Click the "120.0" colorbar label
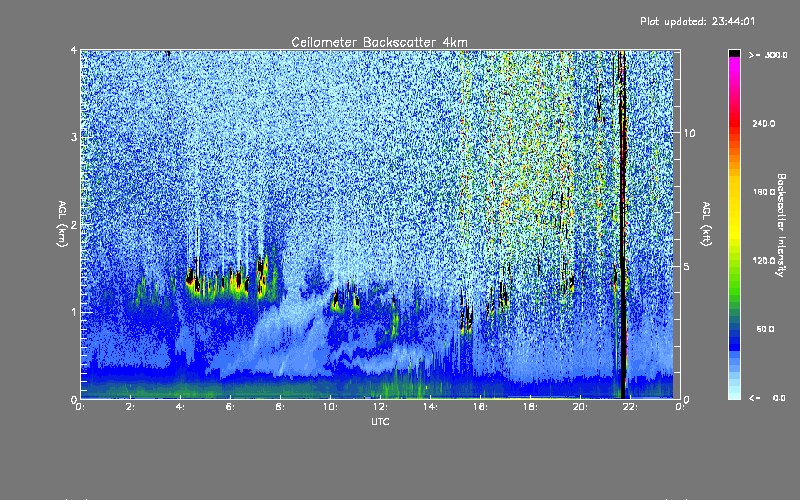Screen dimensions: 800x500 click(764, 260)
